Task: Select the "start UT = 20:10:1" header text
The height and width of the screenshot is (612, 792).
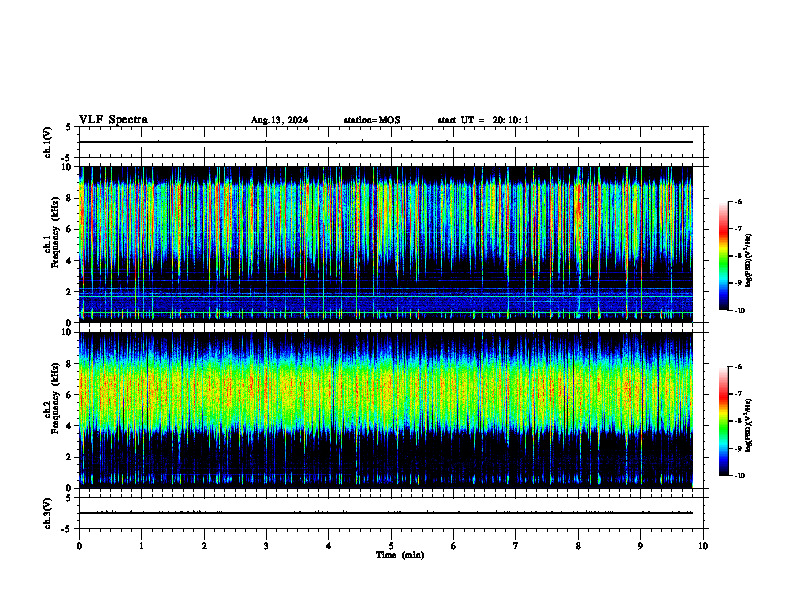Action: pyautogui.click(x=483, y=120)
